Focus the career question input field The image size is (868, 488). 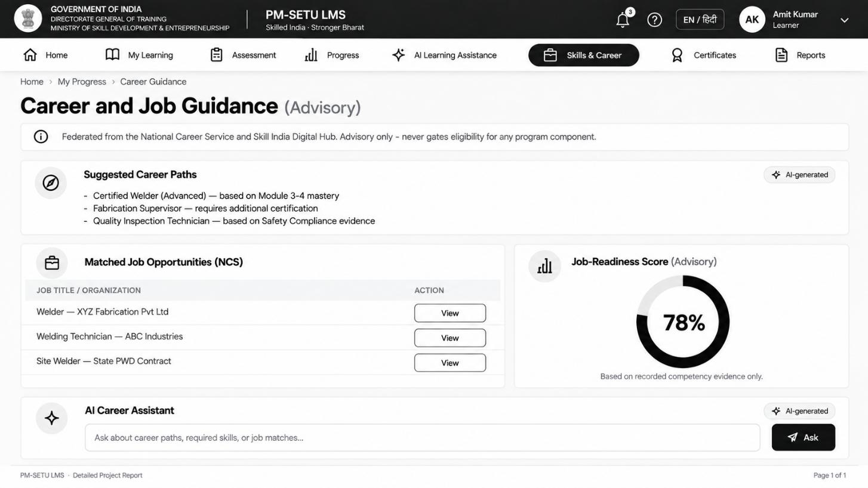coord(423,438)
